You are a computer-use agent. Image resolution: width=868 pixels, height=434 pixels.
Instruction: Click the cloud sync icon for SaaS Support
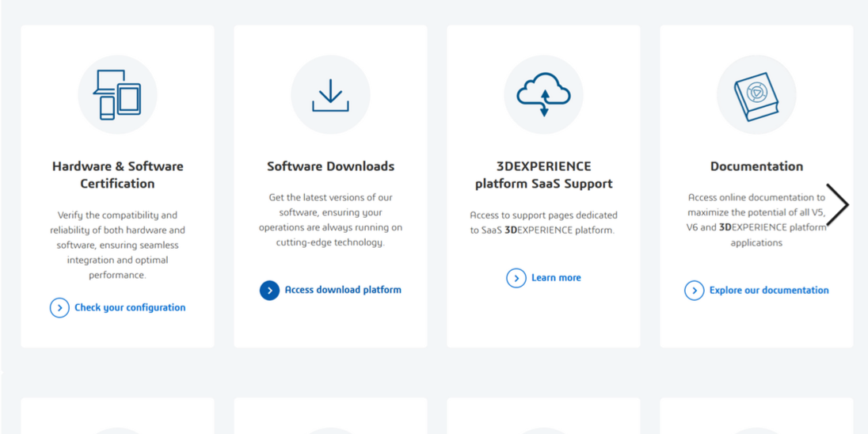point(543,94)
